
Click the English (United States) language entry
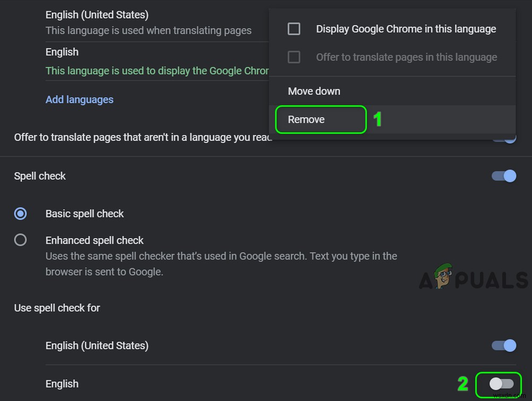pos(97,14)
